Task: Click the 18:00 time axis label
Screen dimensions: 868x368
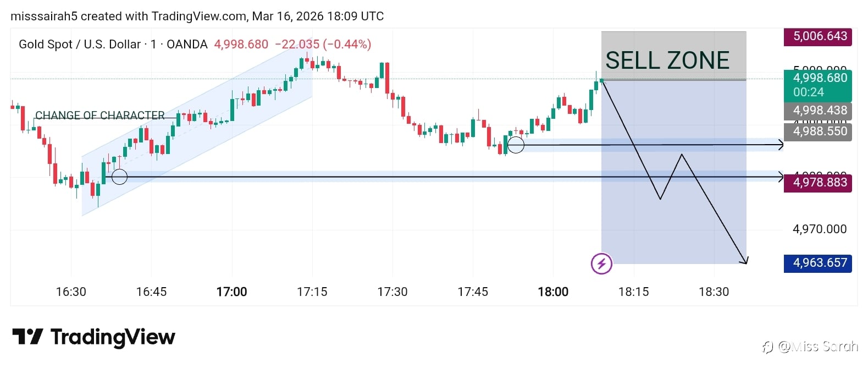Action: point(553,292)
